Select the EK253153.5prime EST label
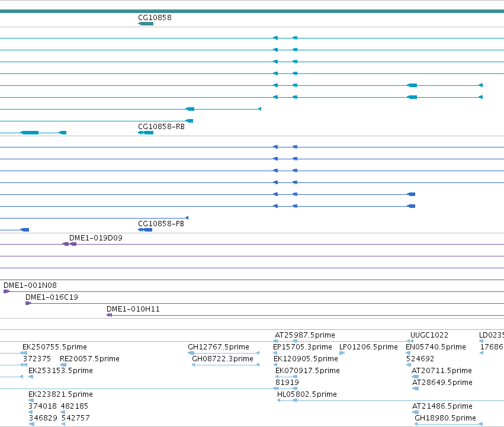 (x=60, y=371)
